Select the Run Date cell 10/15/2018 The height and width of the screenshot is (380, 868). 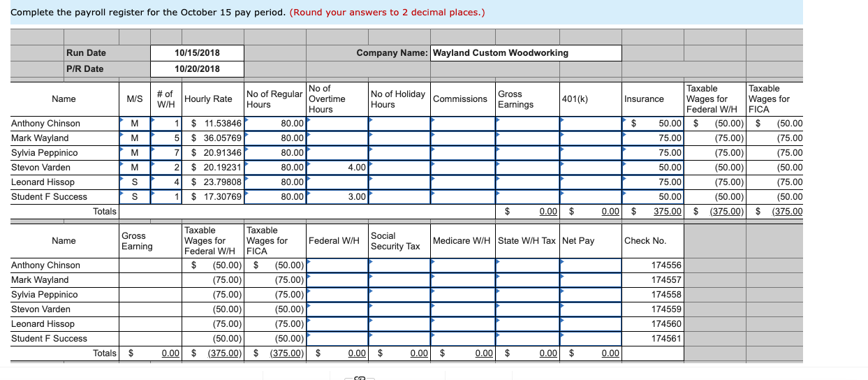click(x=197, y=53)
